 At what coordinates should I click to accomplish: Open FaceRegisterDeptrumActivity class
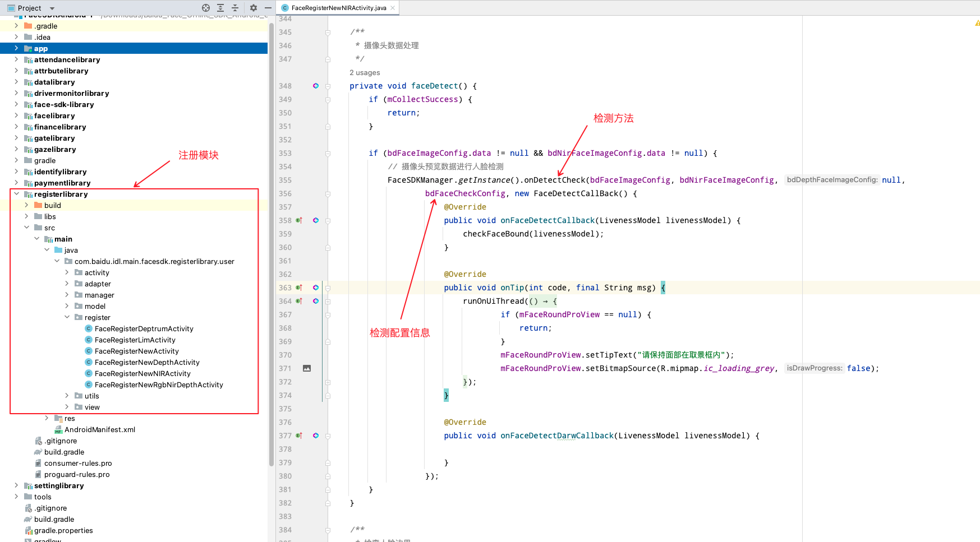[x=144, y=329]
